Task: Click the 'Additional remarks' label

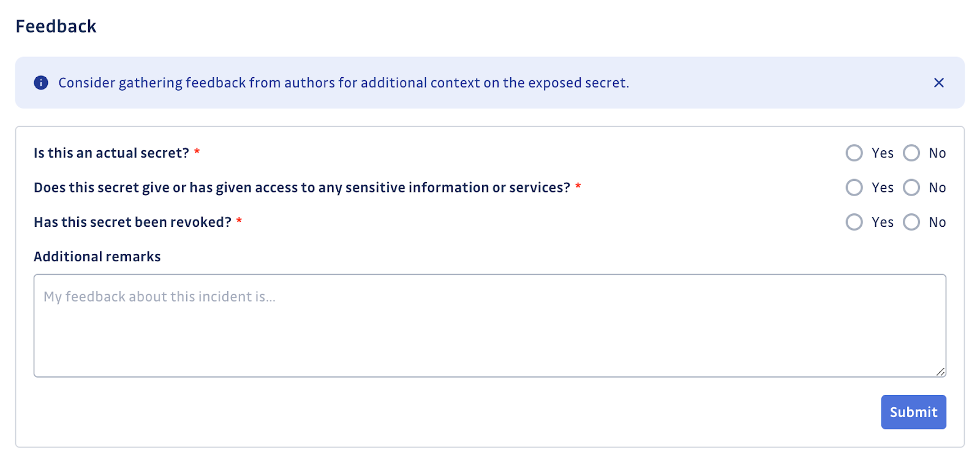Action: (97, 256)
